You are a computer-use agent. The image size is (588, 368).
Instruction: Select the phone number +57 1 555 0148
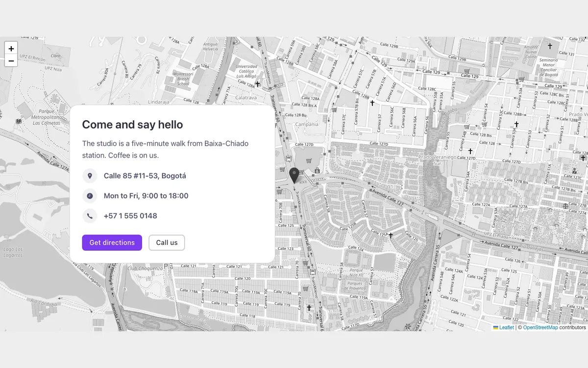(130, 216)
